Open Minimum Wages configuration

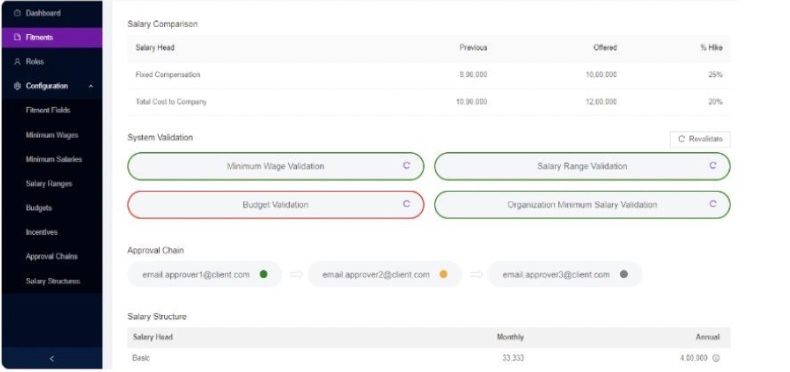click(51, 135)
